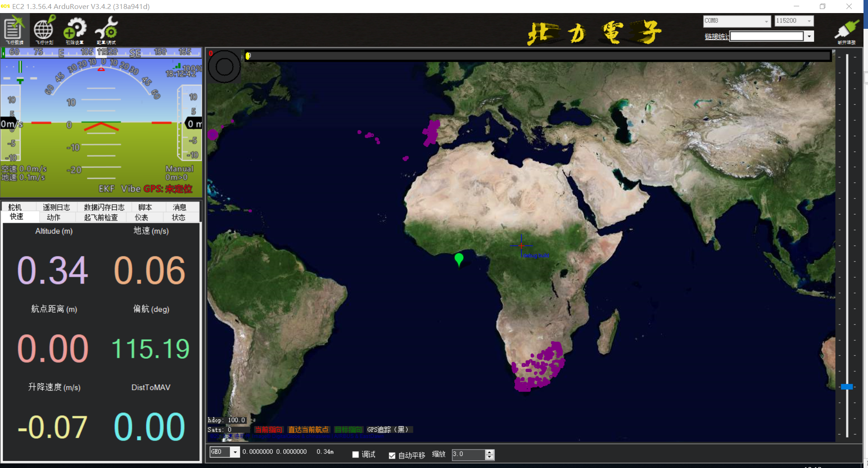Image resolution: width=868 pixels, height=468 pixels.
Task: Open the GEO coordinate system dropdown
Action: pos(235,452)
